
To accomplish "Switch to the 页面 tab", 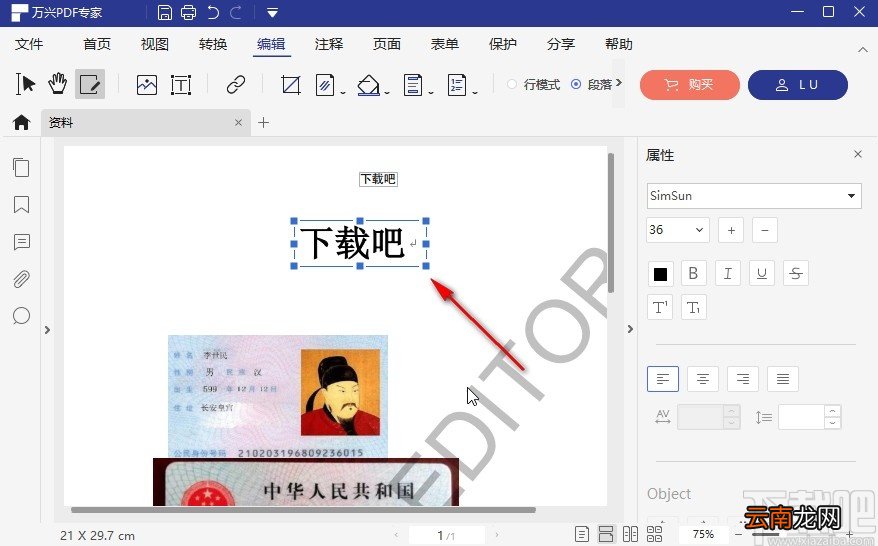I will pos(387,44).
